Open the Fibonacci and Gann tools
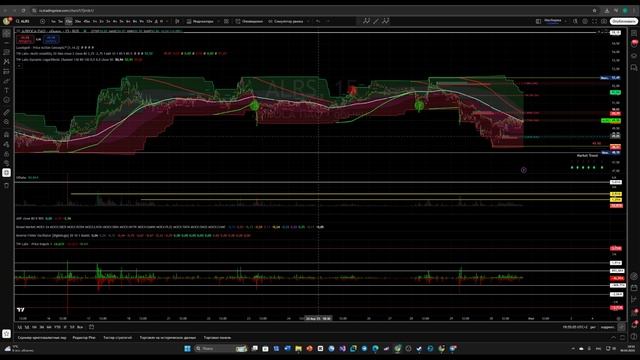The height and width of the screenshot is (360, 640). tap(7, 52)
